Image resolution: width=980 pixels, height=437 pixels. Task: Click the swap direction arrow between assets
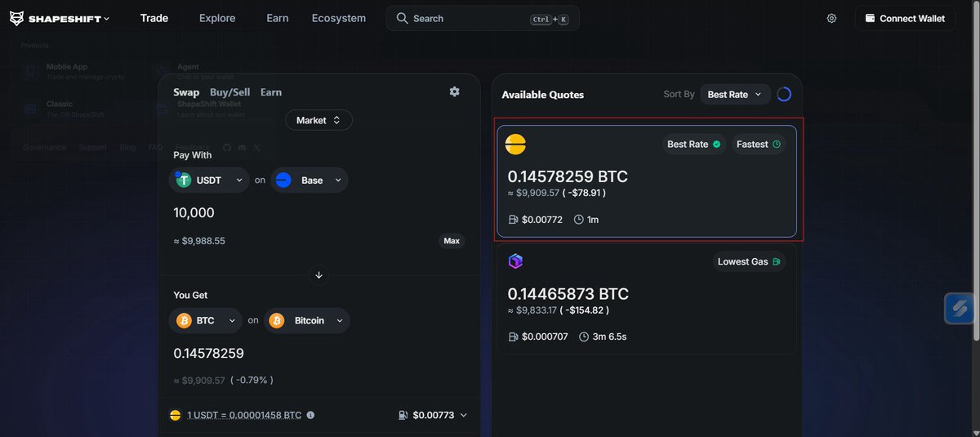point(318,275)
